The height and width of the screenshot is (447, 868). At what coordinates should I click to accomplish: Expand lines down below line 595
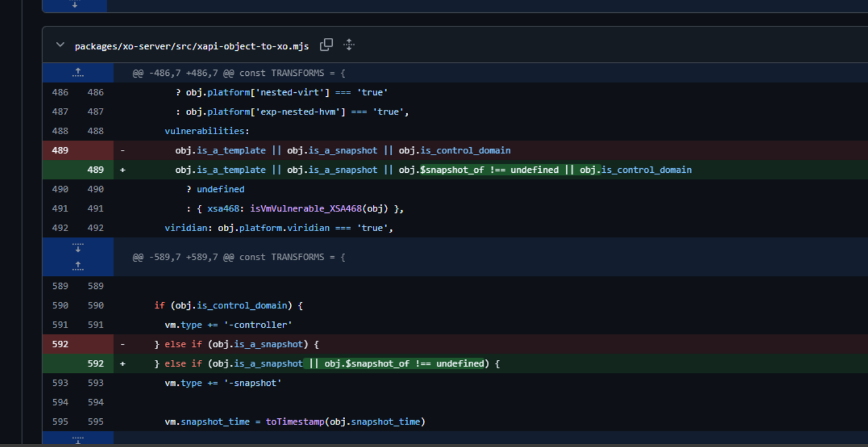click(x=78, y=439)
